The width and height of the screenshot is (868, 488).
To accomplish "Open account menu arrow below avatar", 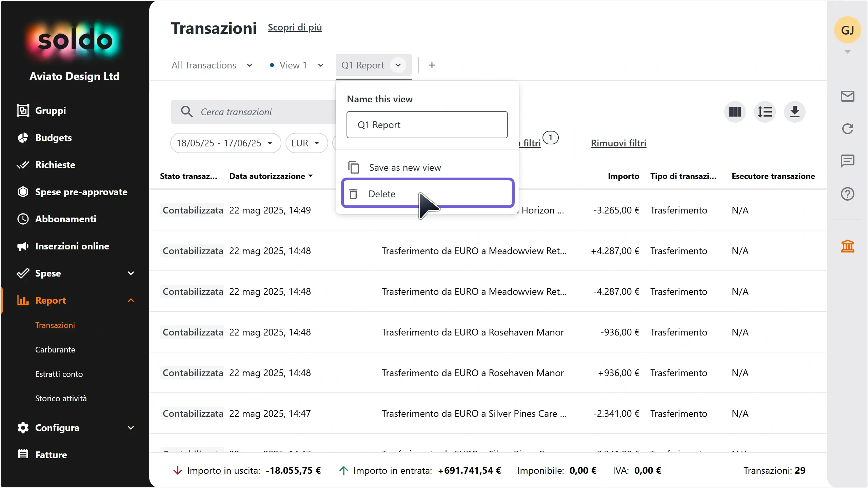I will (847, 52).
